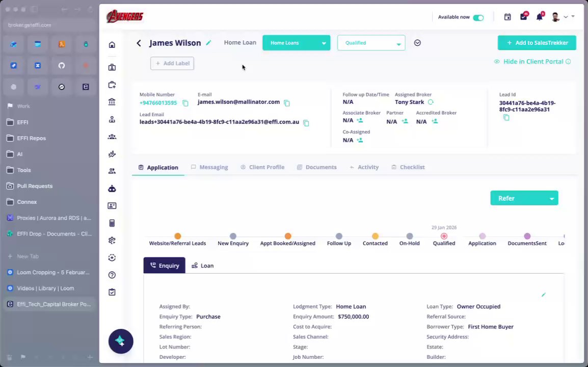This screenshot has width=588, height=367.
Task: Copy the james.wilson@mallinator.com email
Action: pos(287,103)
